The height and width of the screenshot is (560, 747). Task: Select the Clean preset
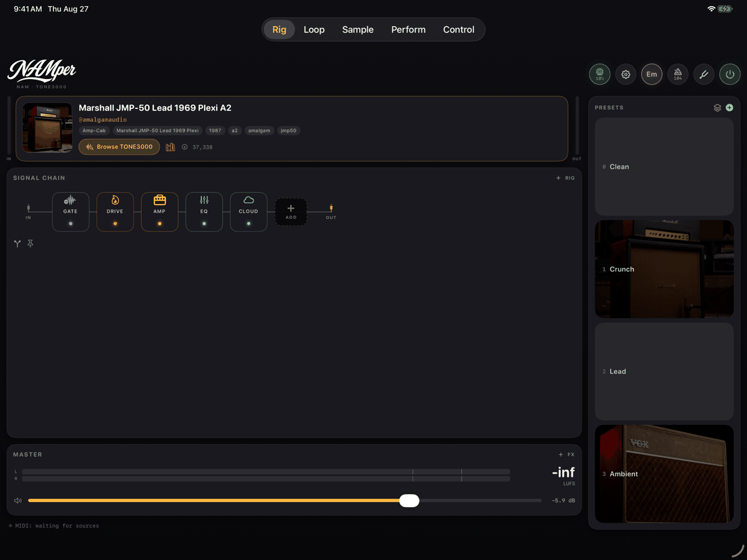(x=664, y=167)
